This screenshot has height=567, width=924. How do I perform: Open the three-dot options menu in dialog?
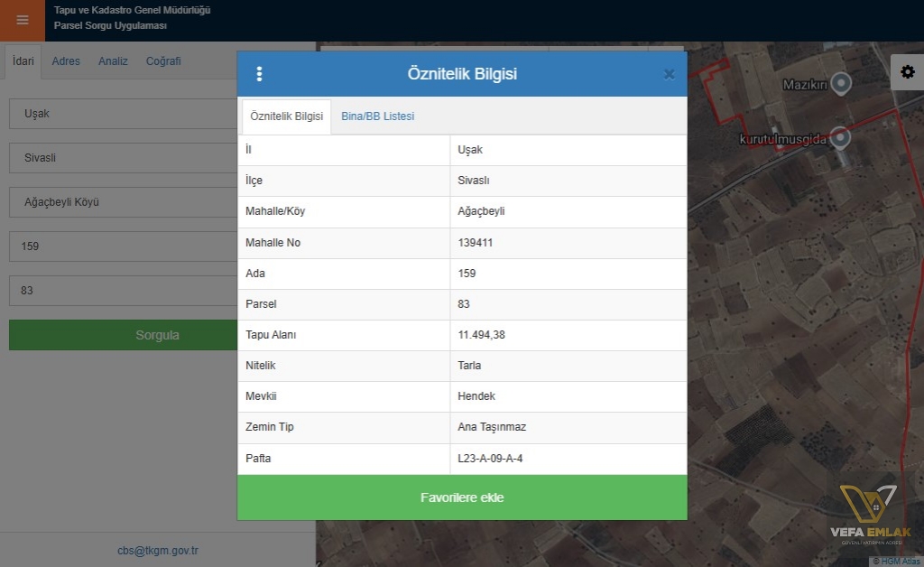pyautogui.click(x=259, y=74)
